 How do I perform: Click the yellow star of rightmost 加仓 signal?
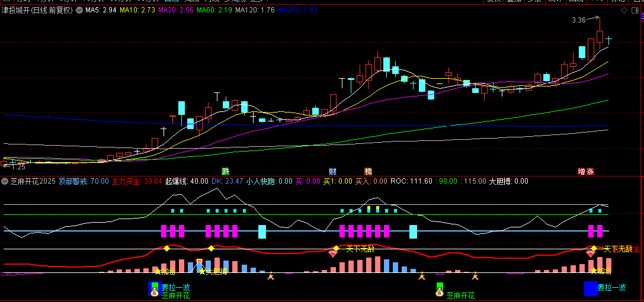(x=594, y=271)
